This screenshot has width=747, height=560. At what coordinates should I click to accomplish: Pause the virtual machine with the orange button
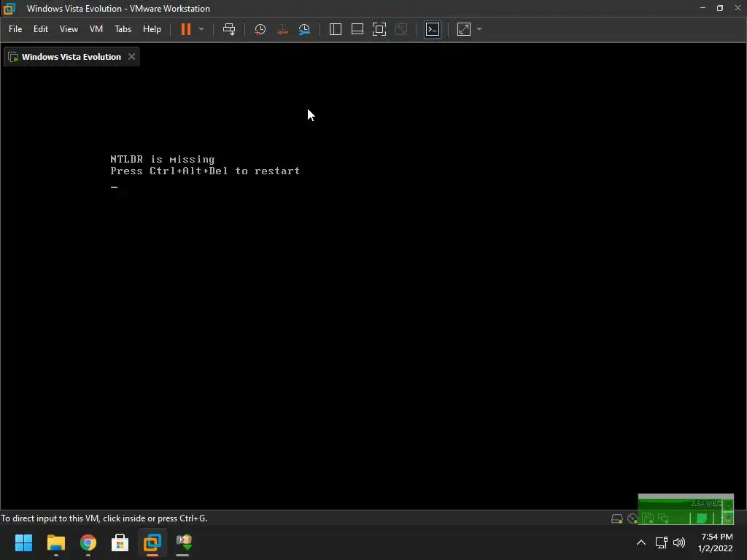(186, 29)
